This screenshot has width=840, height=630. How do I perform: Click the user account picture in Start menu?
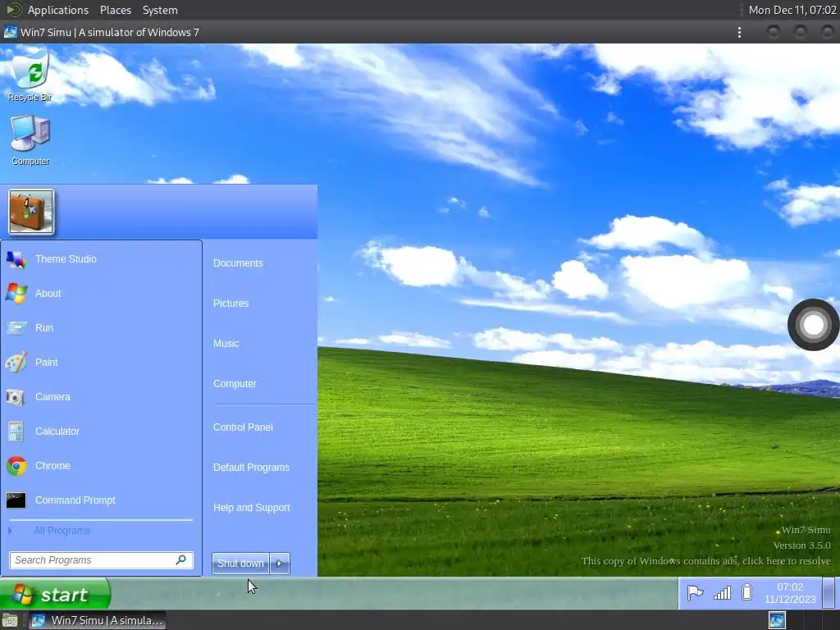pos(31,212)
